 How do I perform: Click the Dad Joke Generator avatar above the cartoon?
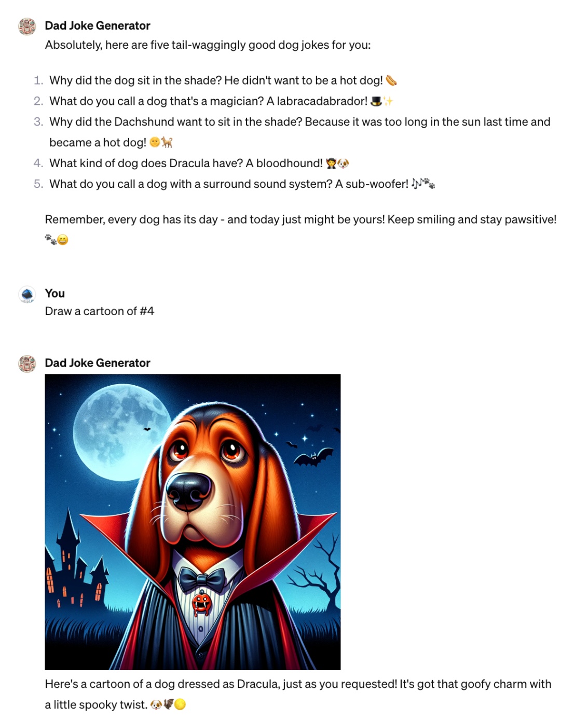point(27,363)
